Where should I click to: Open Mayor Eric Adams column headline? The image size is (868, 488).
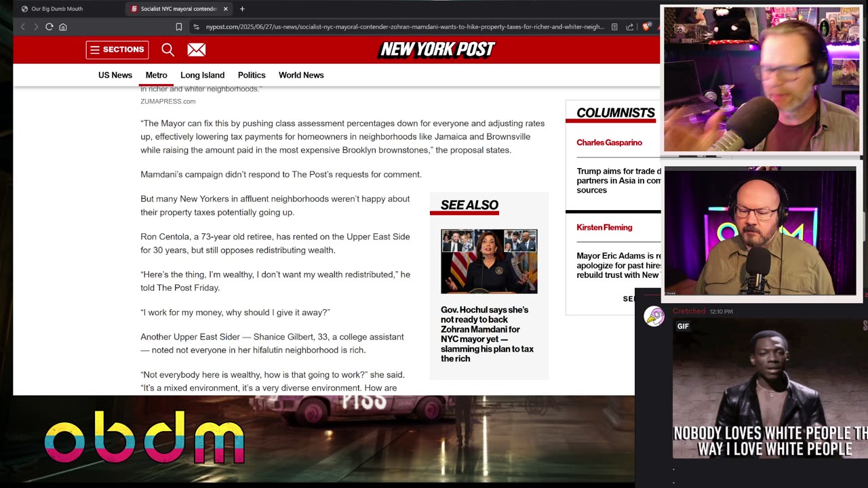coord(618,265)
